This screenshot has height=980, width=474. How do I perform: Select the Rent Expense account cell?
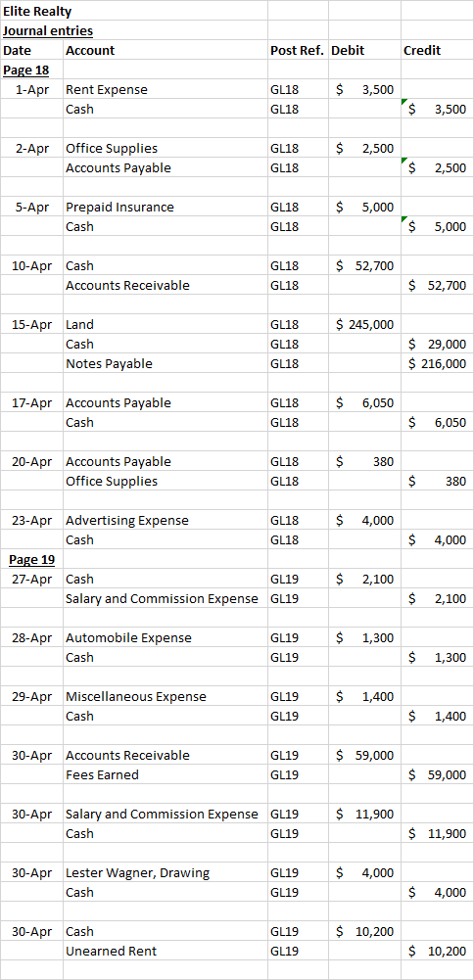click(x=166, y=89)
